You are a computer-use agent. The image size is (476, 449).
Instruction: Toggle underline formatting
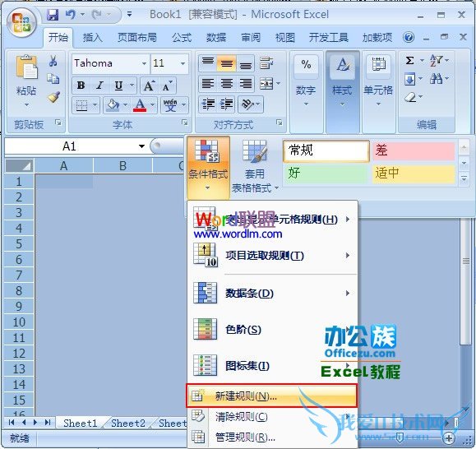[x=118, y=86]
